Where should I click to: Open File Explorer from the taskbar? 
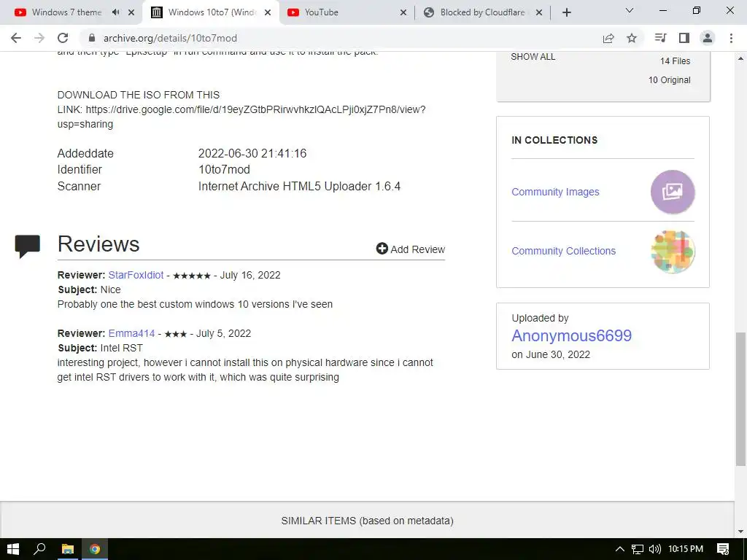[68, 549]
